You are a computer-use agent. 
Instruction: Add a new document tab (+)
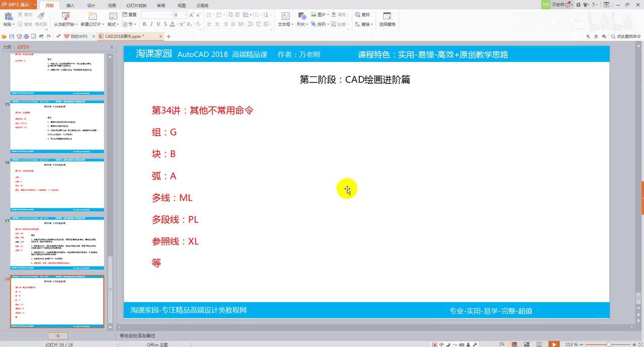click(x=169, y=36)
